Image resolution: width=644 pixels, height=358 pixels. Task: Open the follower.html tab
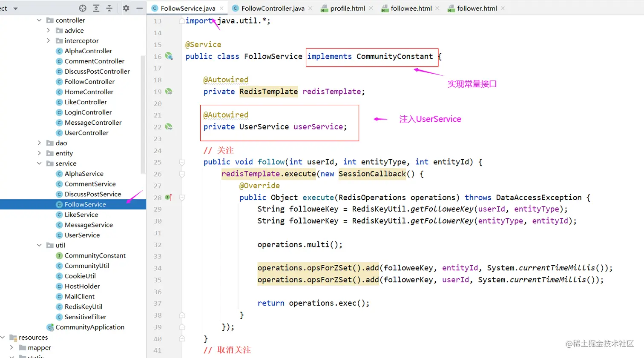pyautogui.click(x=477, y=8)
